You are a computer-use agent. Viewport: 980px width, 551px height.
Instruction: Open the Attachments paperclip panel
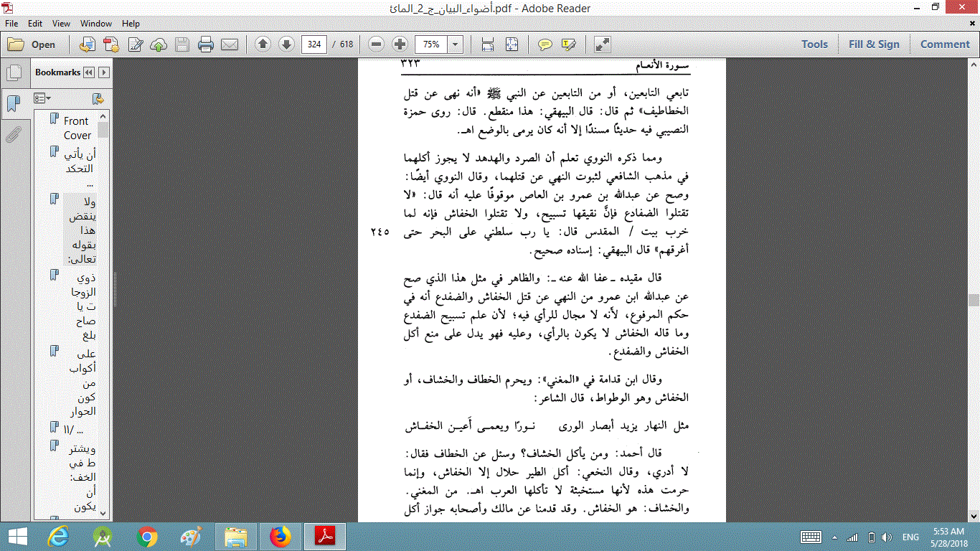click(13, 135)
